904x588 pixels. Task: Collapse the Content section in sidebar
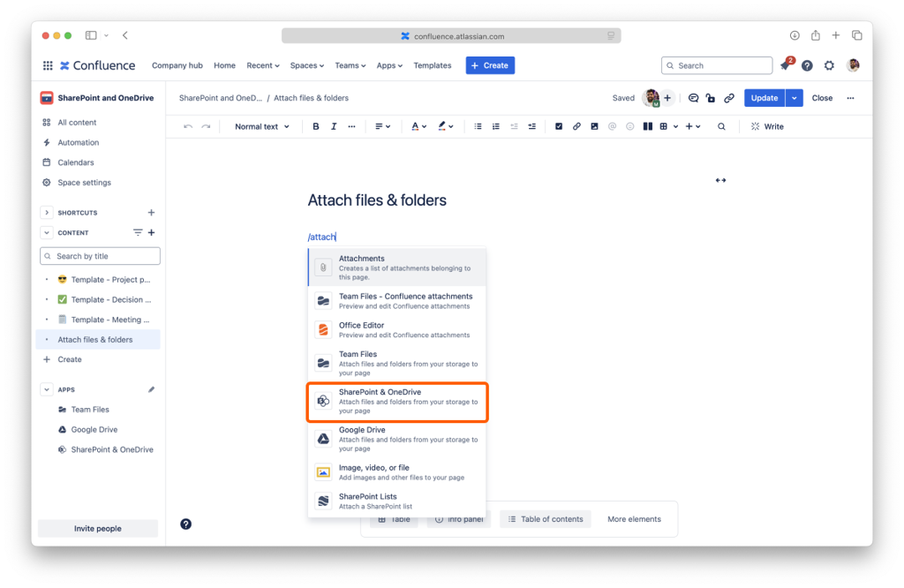click(47, 233)
